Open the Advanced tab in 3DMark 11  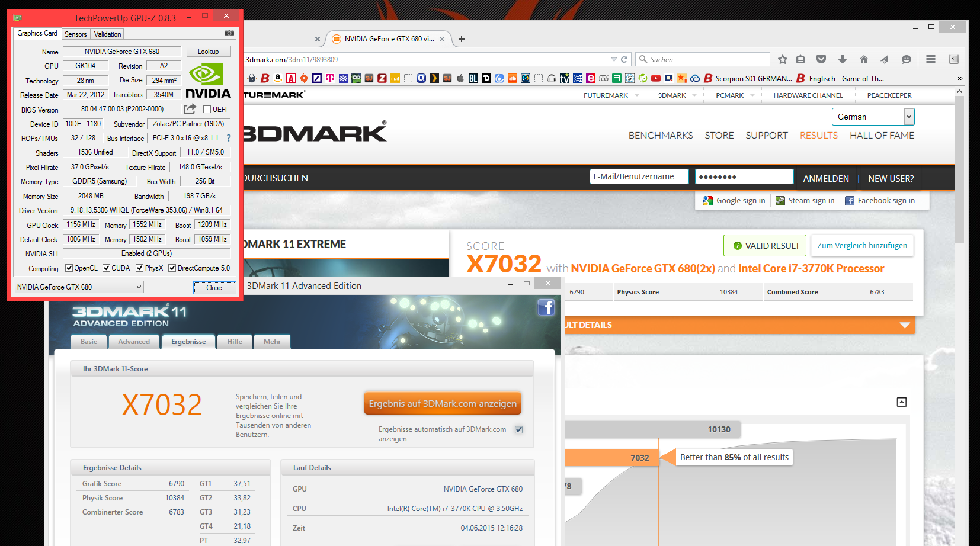[134, 342]
